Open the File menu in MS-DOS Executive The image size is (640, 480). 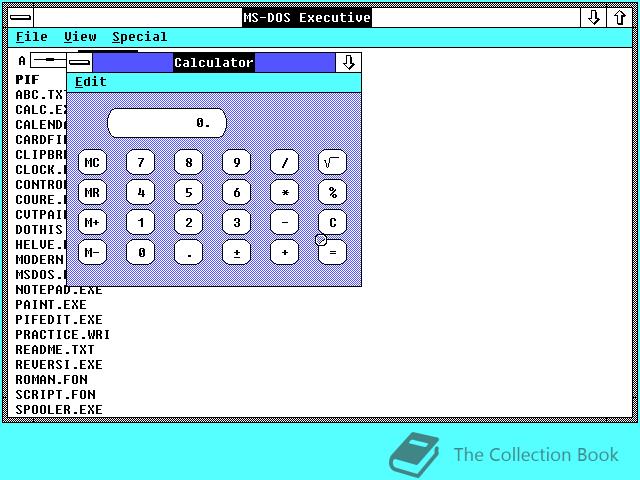click(32, 37)
